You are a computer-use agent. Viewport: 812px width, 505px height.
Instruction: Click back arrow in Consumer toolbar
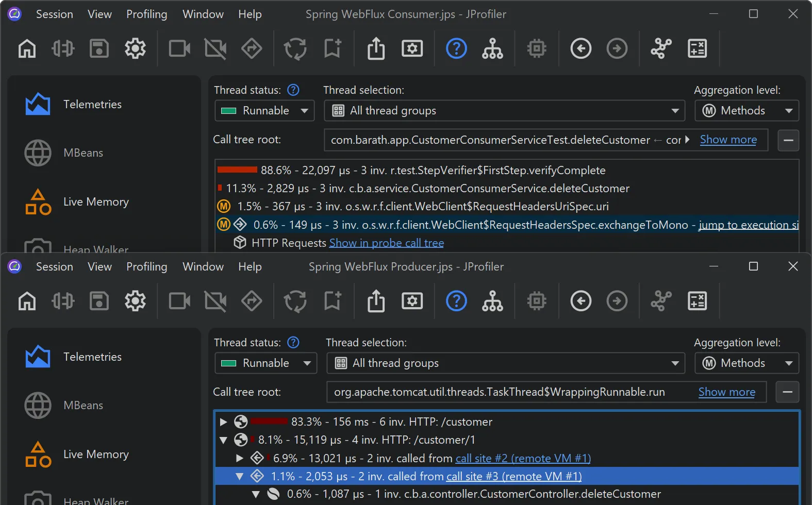[x=581, y=49]
